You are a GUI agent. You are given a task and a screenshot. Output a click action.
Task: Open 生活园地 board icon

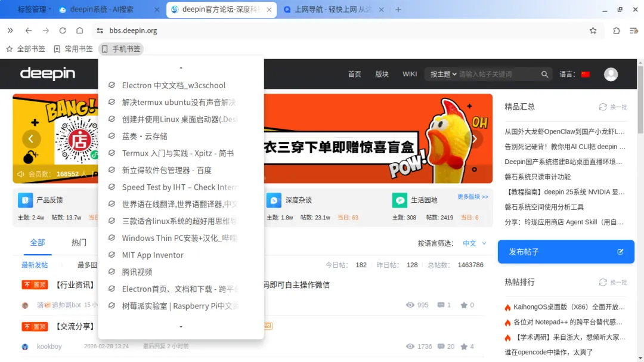pos(400,200)
